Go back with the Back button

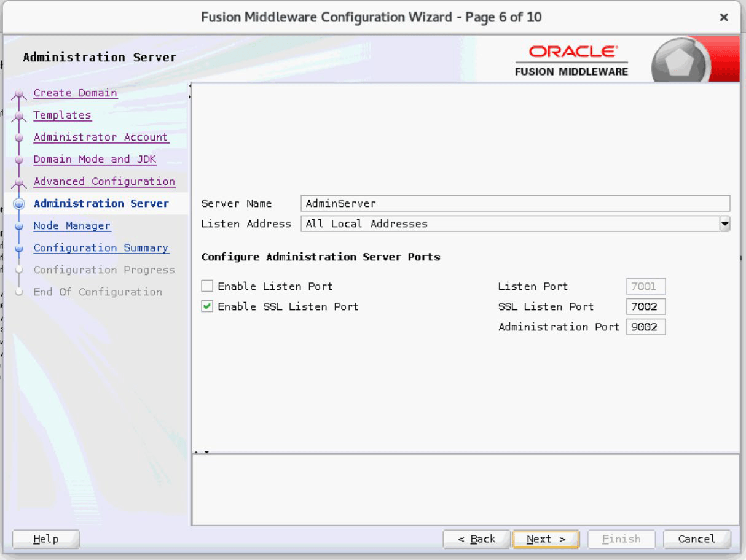click(x=477, y=539)
